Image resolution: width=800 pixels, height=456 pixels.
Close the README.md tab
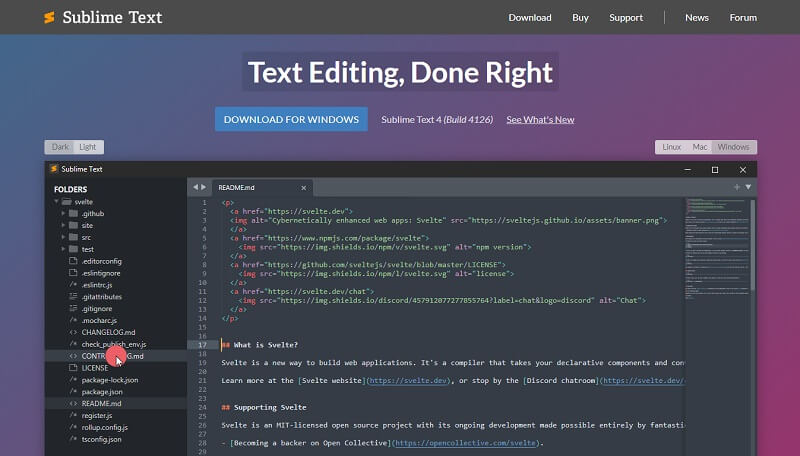304,188
